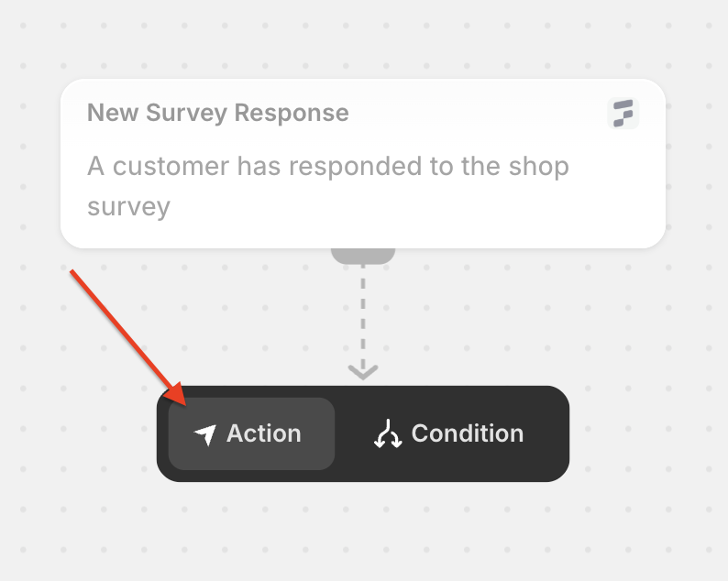Viewport: 728px width, 581px height.
Task: Select the branching Condition icon
Action: click(388, 433)
